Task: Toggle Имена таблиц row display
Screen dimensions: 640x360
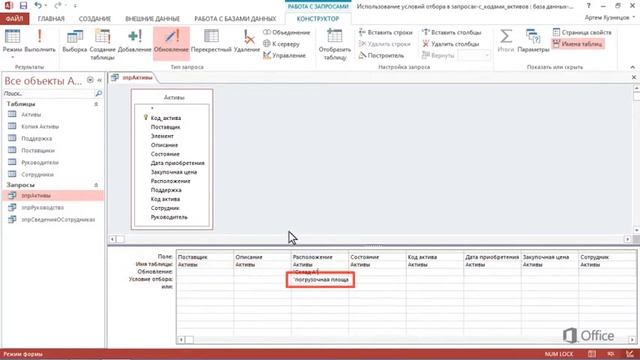Action: [578, 44]
